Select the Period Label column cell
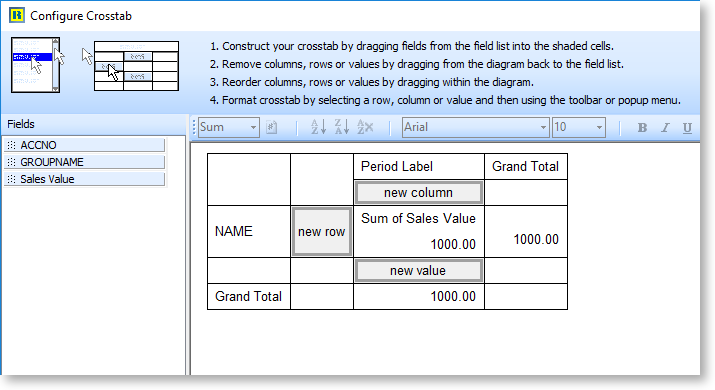Viewport: 715px width, 390px height. pos(419,166)
